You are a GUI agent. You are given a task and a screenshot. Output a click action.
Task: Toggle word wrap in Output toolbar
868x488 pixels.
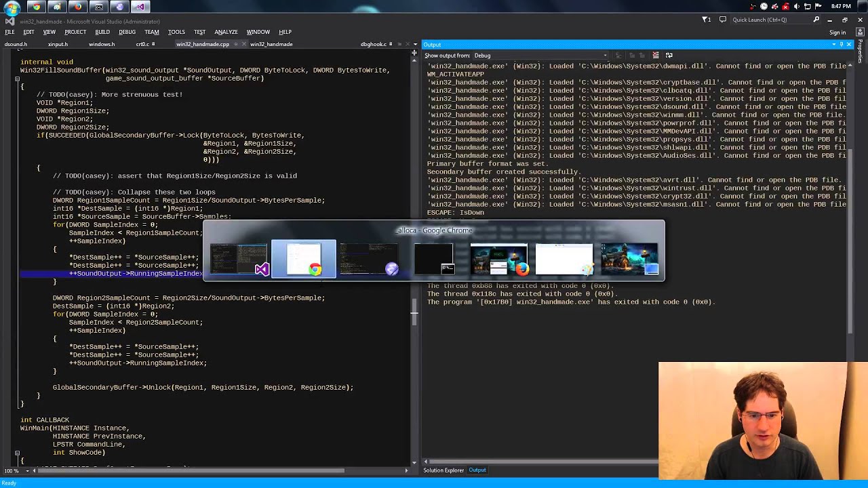pyautogui.click(x=669, y=55)
